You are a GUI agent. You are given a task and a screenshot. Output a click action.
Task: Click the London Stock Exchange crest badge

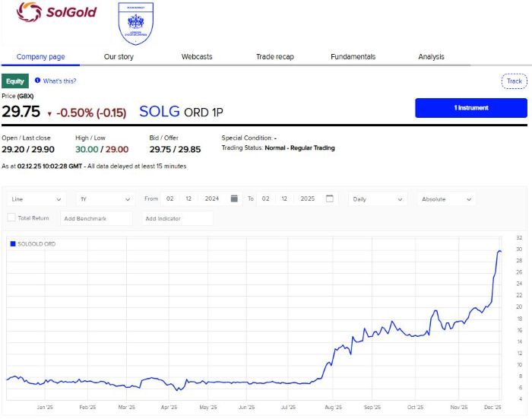click(x=136, y=24)
